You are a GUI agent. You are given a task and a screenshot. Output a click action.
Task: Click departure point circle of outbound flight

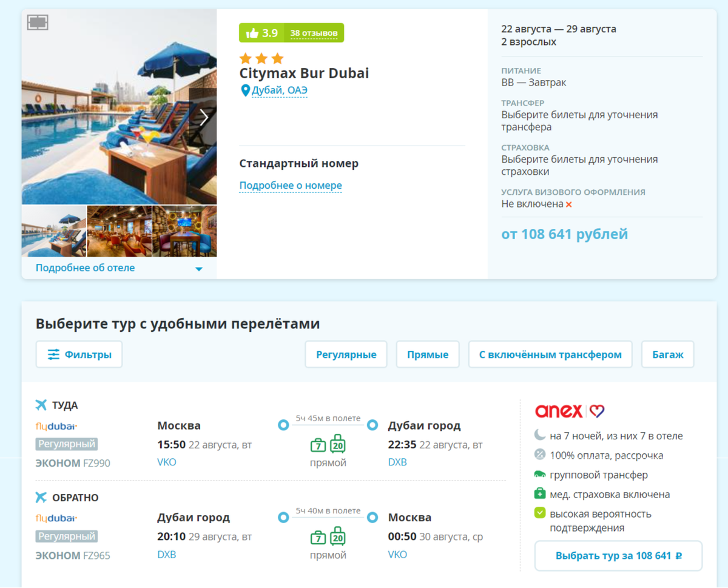(x=283, y=425)
